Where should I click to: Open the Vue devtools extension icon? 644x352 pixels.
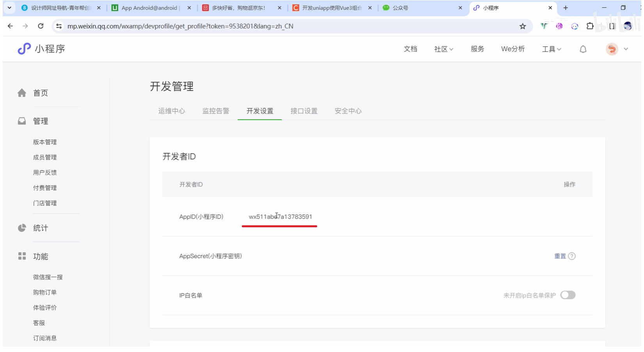(544, 26)
